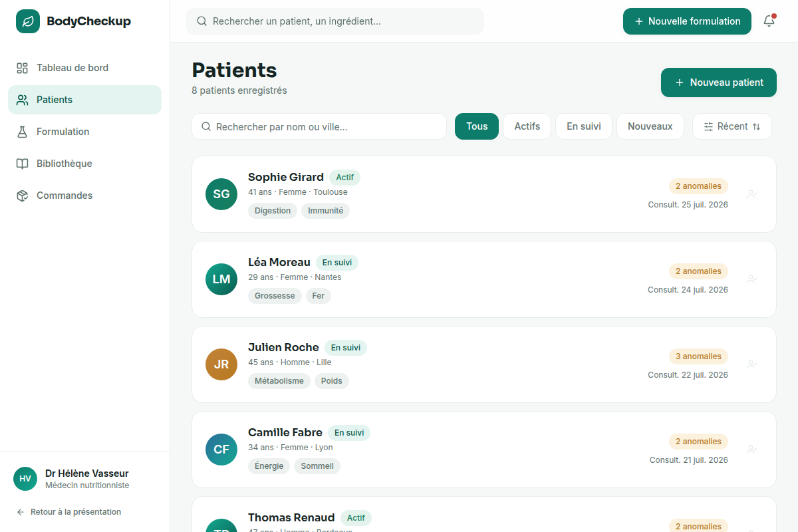The width and height of the screenshot is (798, 532).
Task: Open Thomas Renaud's patient name
Action: (291, 517)
